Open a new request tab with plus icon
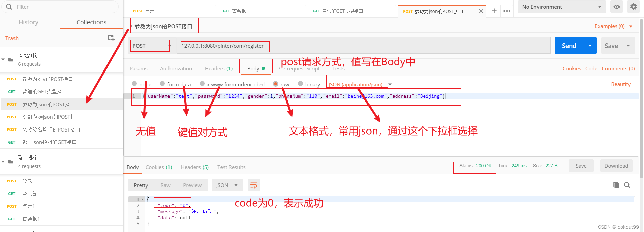644x232 pixels. [494, 11]
